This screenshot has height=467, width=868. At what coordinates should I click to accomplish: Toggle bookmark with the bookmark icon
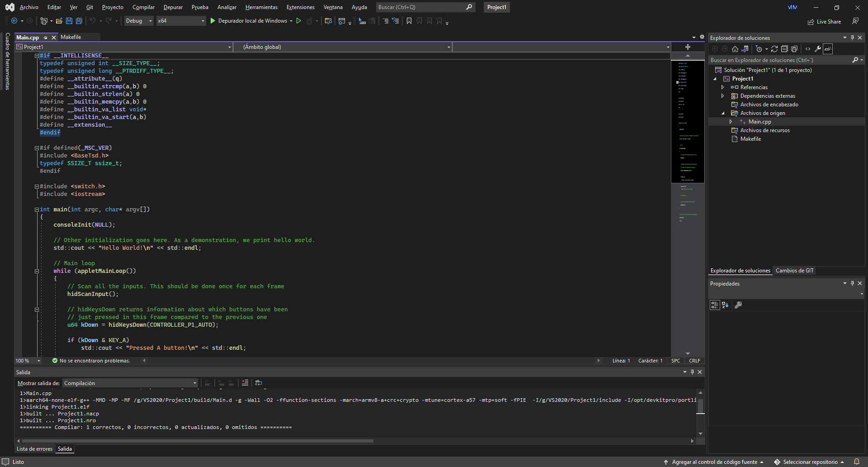pos(409,21)
